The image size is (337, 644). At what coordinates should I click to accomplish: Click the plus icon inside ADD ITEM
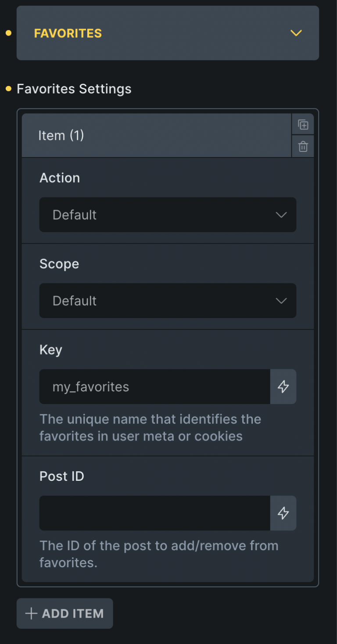31,613
